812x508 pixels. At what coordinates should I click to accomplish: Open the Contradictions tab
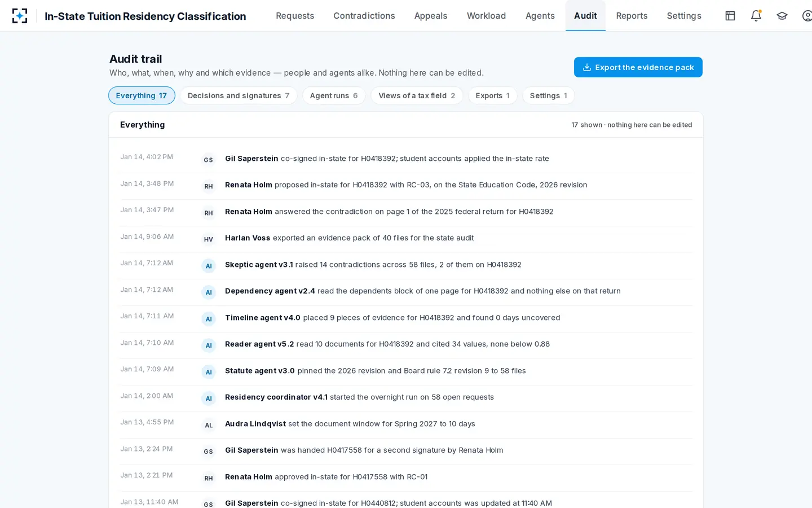364,16
